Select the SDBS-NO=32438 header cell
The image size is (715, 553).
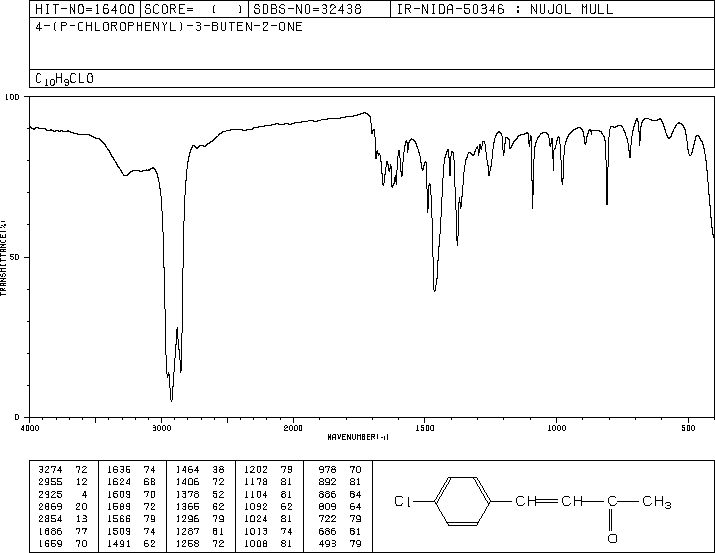[x=319, y=9]
